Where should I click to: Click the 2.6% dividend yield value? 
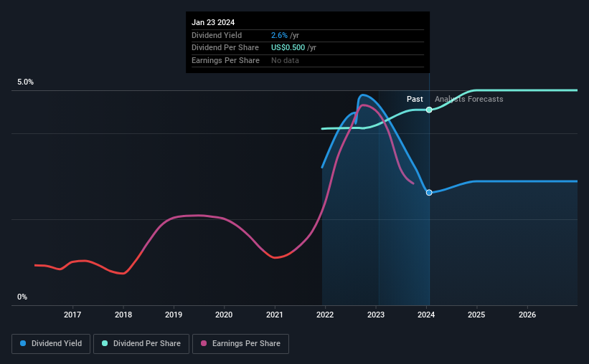[x=279, y=35]
